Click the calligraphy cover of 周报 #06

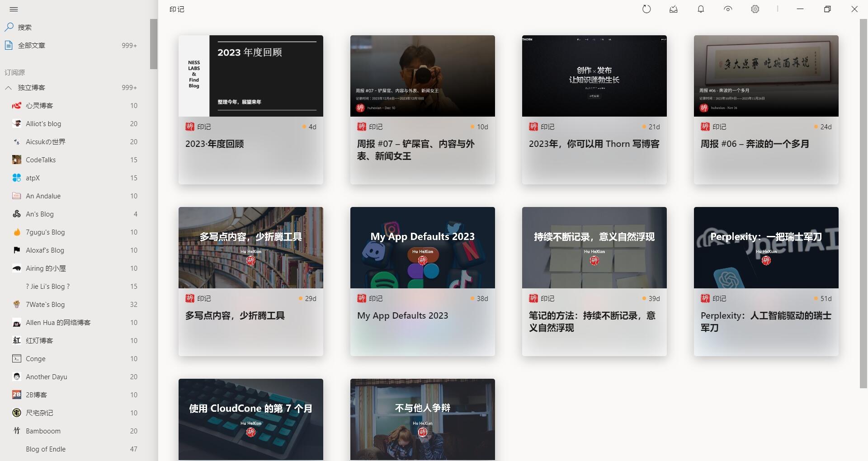pos(766,76)
